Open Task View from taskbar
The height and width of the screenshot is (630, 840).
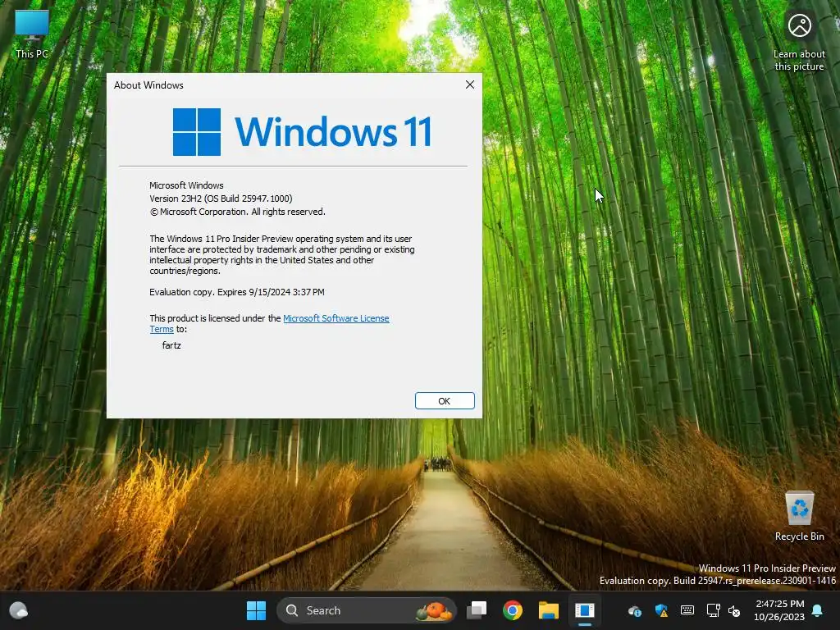click(x=477, y=610)
